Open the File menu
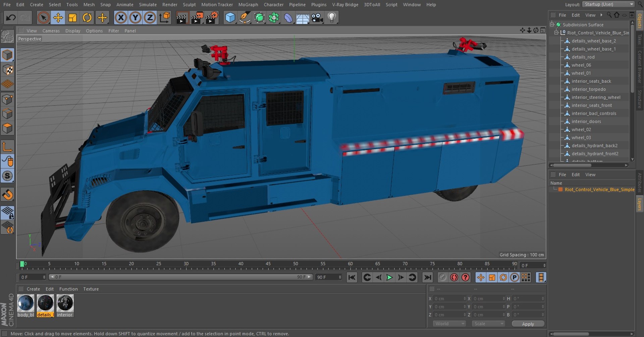The image size is (644, 337). tap(7, 5)
